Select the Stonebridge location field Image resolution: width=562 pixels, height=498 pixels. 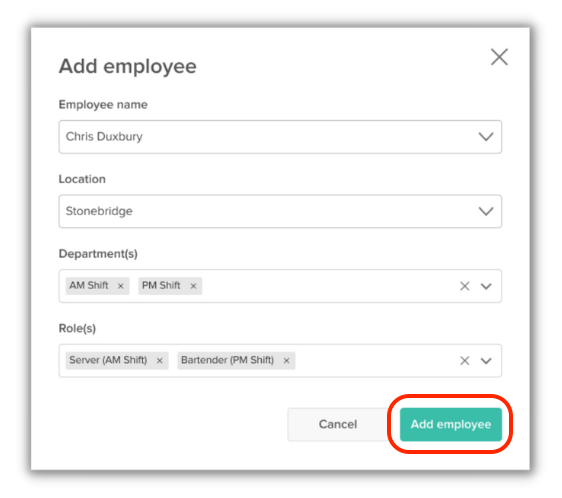[x=280, y=211]
